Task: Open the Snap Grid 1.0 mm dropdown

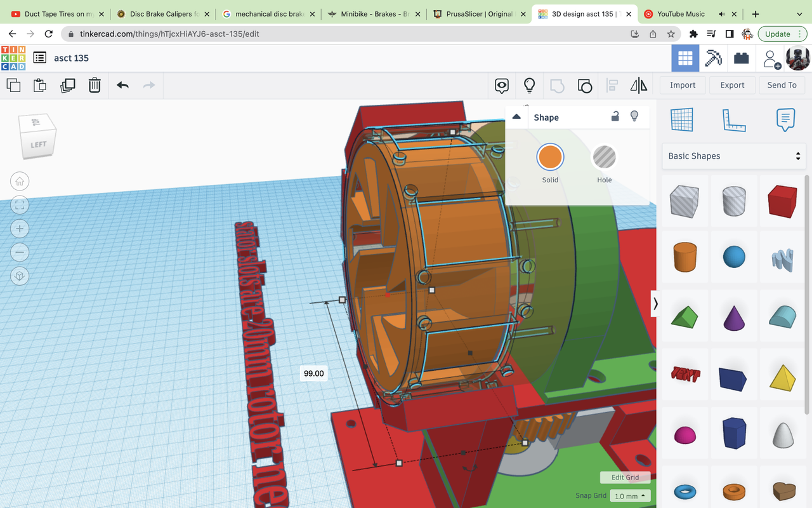Action: point(631,496)
